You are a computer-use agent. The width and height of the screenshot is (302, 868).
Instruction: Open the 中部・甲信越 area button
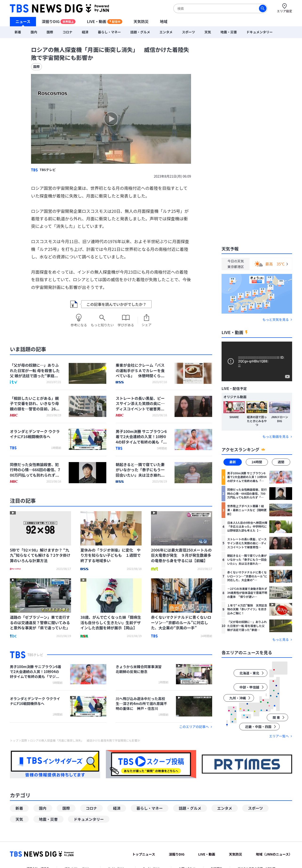[251, 687]
